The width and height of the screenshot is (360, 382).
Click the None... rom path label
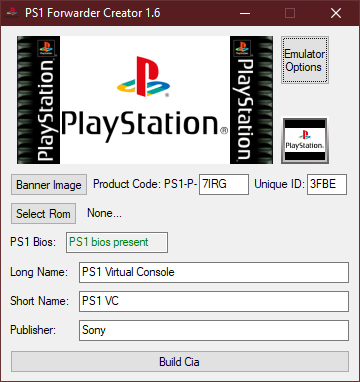click(104, 213)
